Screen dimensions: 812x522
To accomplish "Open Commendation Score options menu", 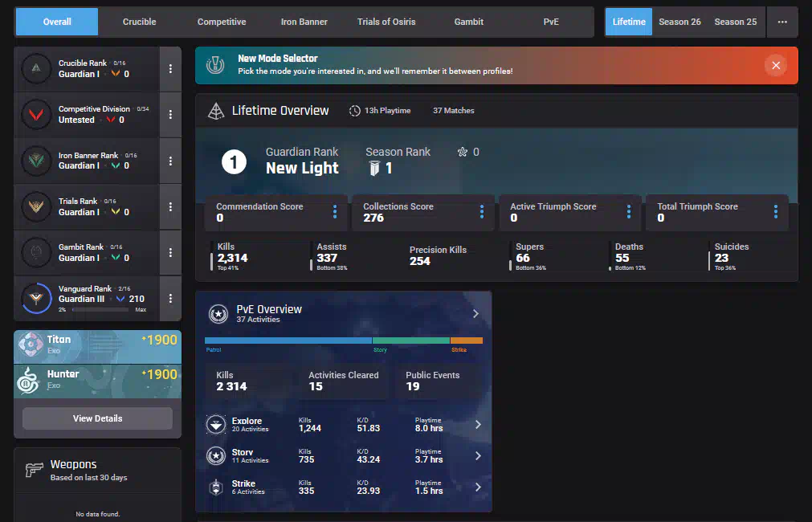I will 335,212.
